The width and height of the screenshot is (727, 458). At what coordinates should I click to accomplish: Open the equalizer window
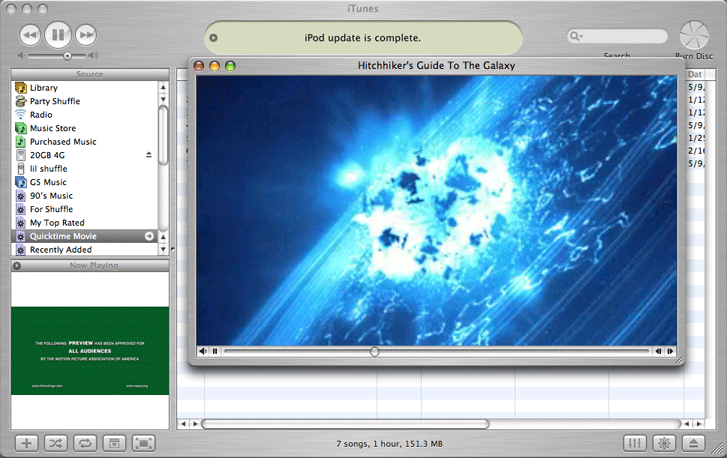(x=635, y=444)
